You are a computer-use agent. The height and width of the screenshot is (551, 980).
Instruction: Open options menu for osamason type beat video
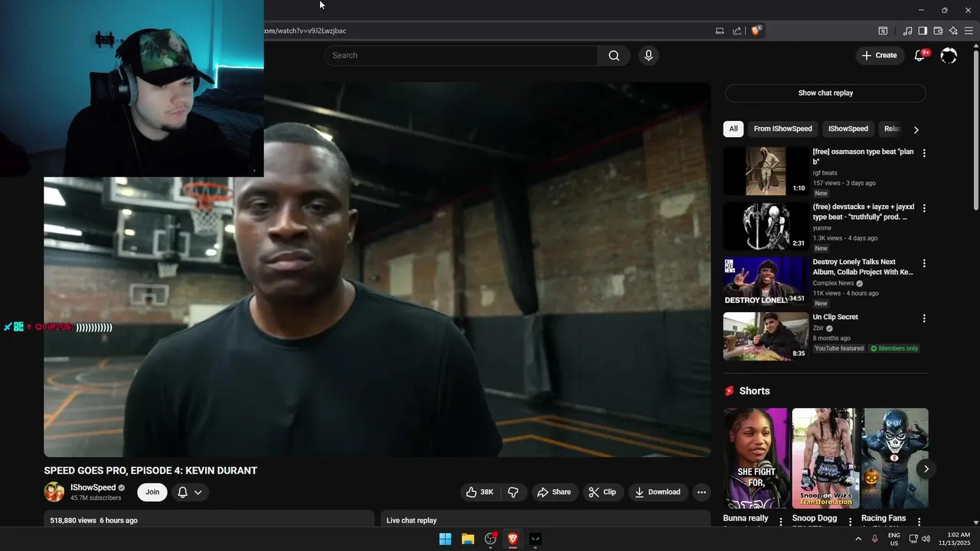point(924,153)
